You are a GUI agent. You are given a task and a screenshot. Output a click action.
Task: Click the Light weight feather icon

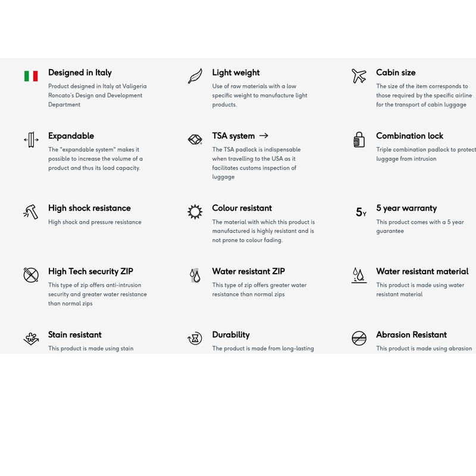point(195,76)
